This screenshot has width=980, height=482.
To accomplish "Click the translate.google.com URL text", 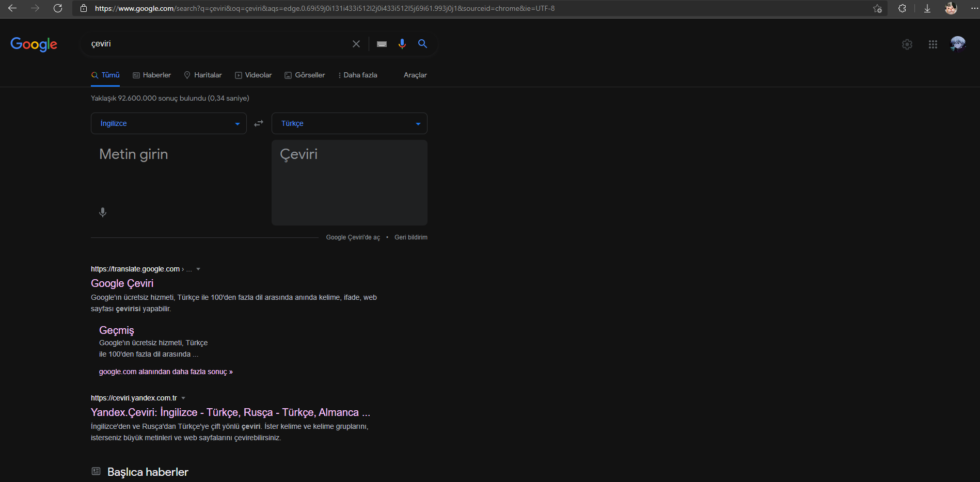I will point(135,269).
